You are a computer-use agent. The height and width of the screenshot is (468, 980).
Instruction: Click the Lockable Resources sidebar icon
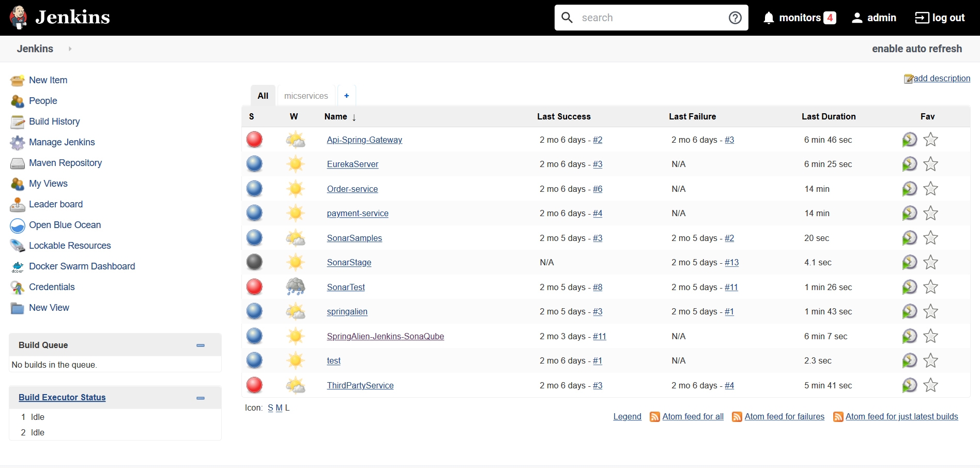[x=17, y=246]
